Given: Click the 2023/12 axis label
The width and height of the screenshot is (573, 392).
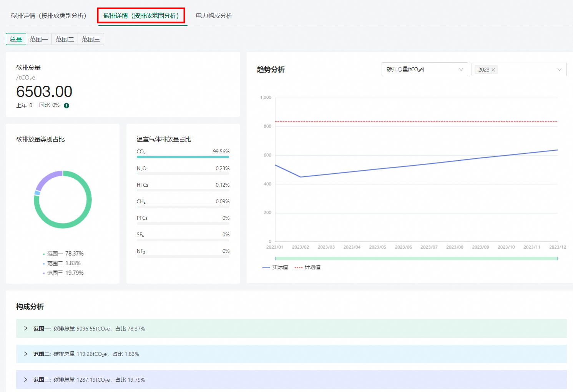Looking at the screenshot, I should pyautogui.click(x=558, y=247).
